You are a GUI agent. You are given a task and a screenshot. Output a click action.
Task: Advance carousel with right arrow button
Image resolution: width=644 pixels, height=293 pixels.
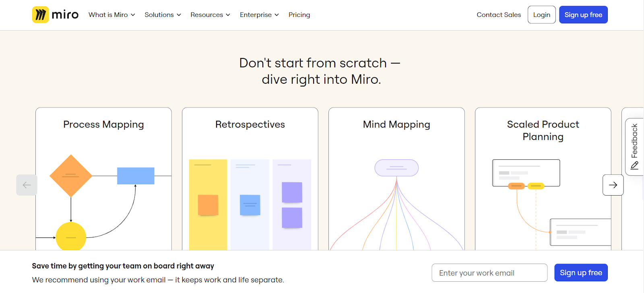(x=613, y=185)
